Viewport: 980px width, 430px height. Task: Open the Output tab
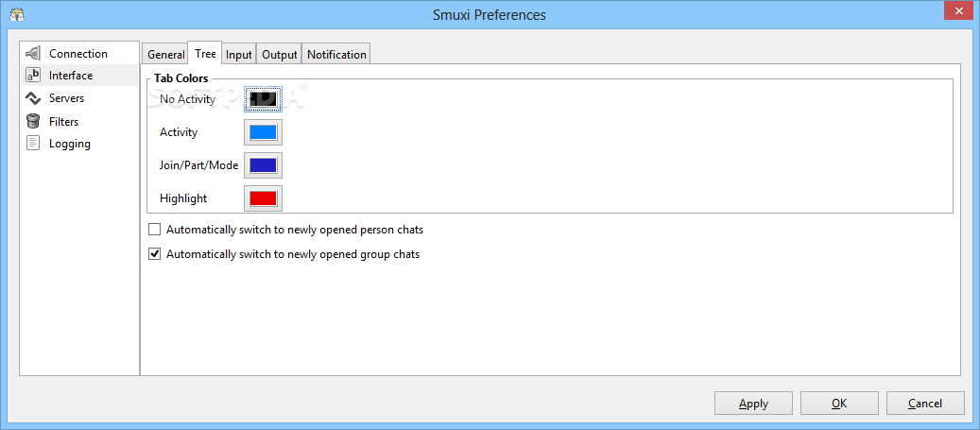click(280, 55)
